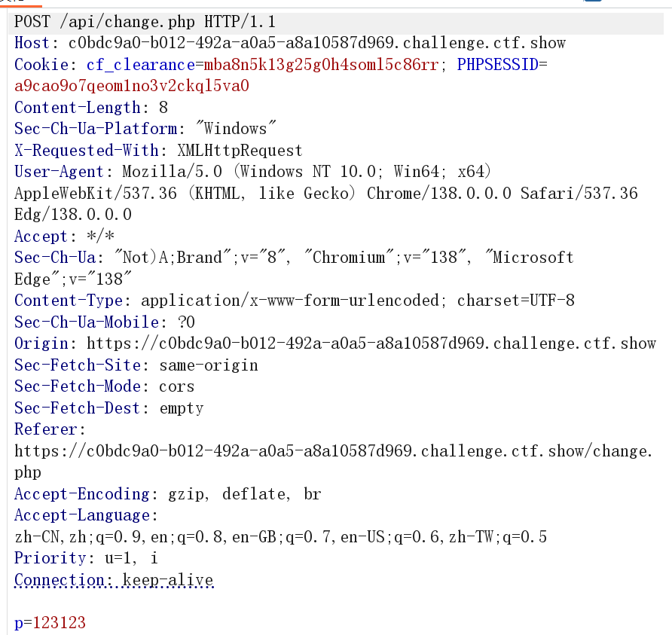This screenshot has height=635, width=672.
Task: Click the Origin header URL
Action: click(371, 343)
